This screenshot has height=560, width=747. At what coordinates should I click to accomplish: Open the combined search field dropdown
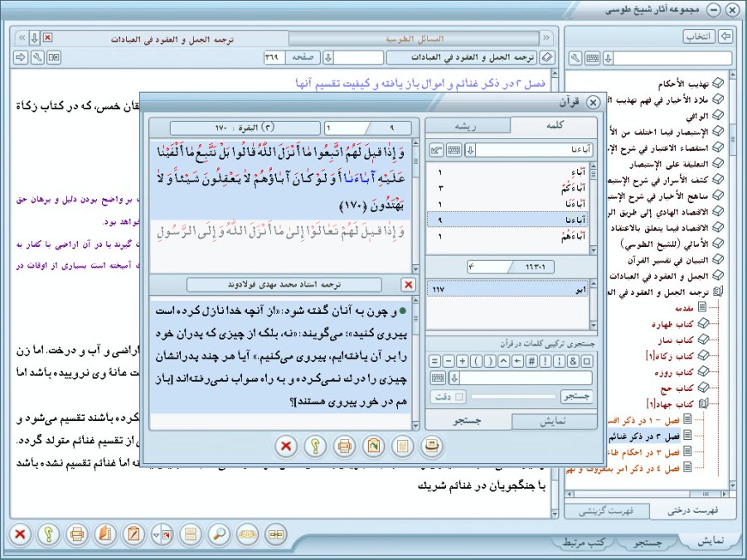point(454,378)
